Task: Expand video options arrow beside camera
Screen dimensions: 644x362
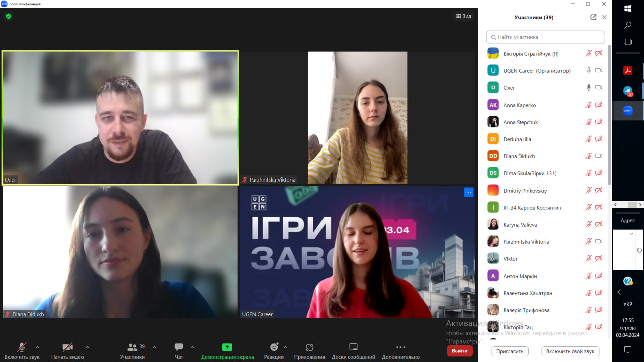Action: coord(87,347)
